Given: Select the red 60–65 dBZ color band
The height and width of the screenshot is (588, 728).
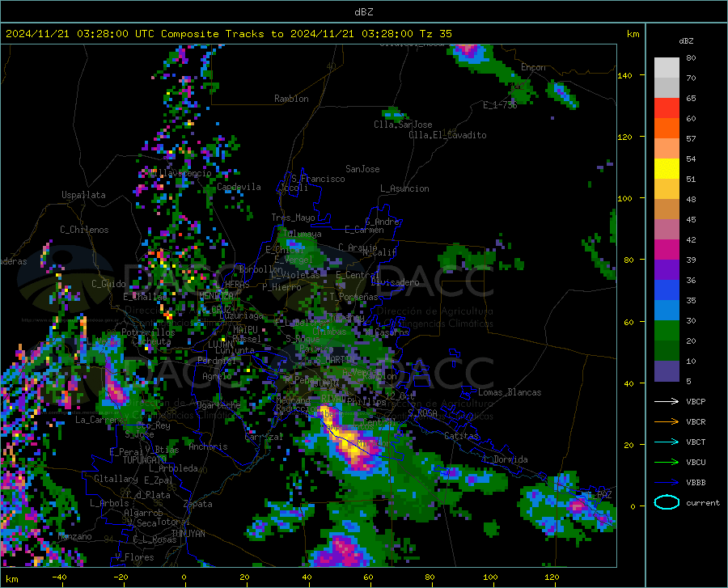Looking at the screenshot, I should pyautogui.click(x=667, y=108).
